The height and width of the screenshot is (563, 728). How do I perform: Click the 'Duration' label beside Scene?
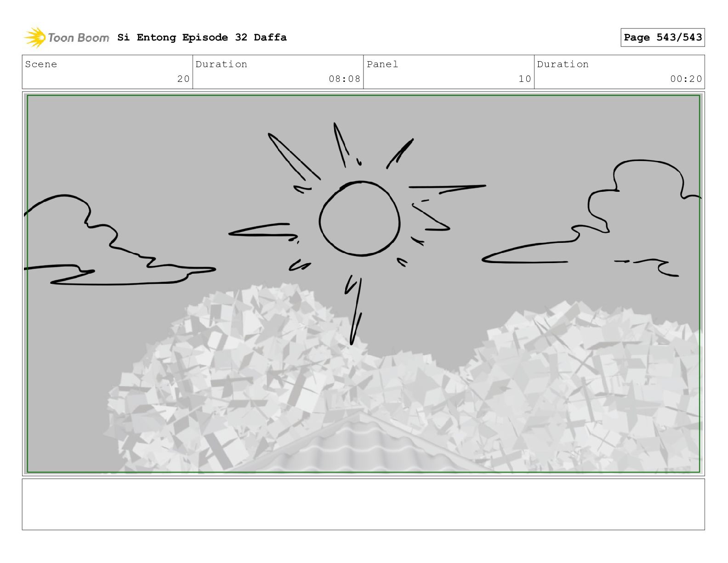[222, 64]
